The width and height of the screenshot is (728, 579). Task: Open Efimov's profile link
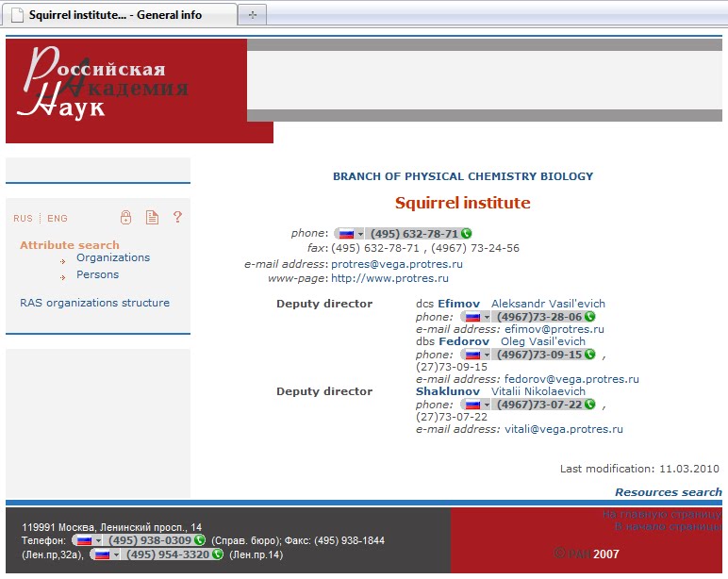tap(521, 304)
